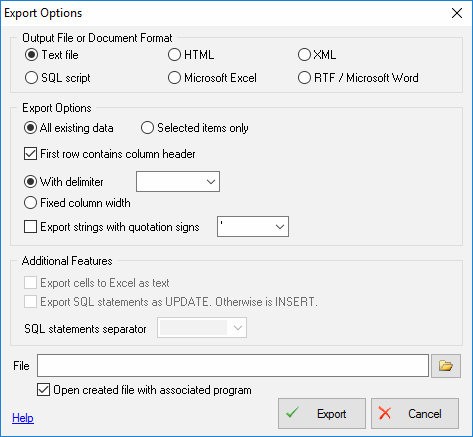Screen dimensions: 473x437
Task: Enable Export strings with quotation signs
Action: pos(112,227)
